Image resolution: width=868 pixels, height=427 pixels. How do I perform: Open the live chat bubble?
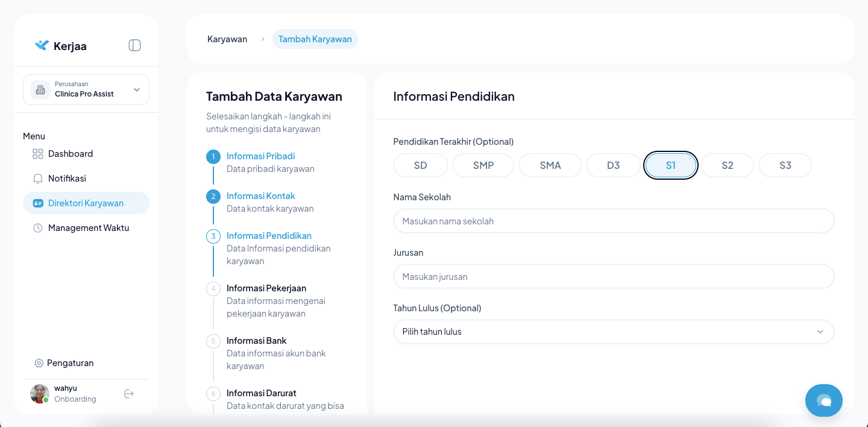click(x=823, y=400)
